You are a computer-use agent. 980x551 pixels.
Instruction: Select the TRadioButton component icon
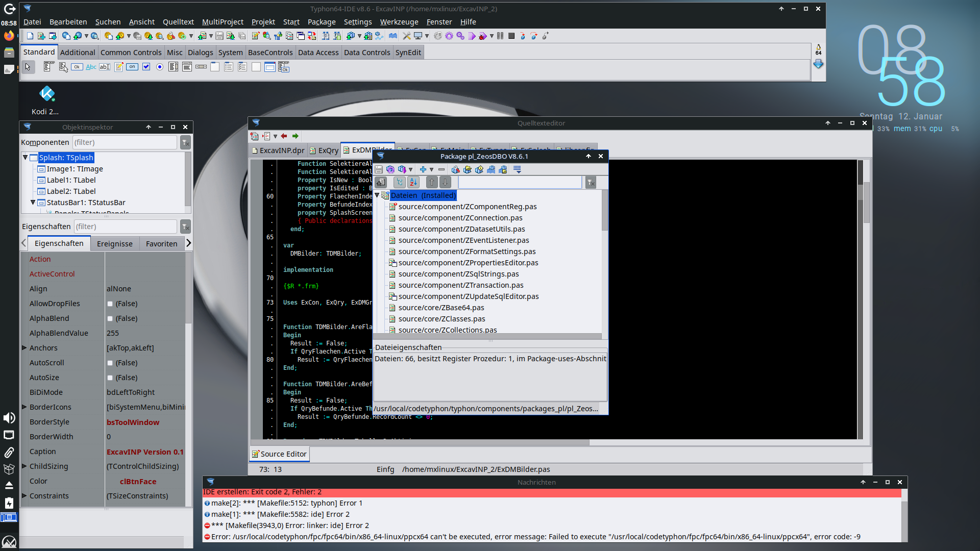click(x=160, y=67)
